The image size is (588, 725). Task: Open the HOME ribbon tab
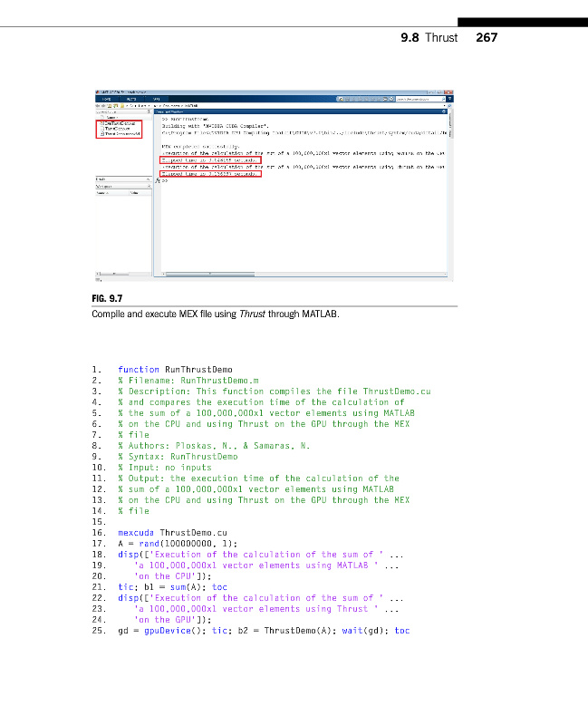click(107, 100)
